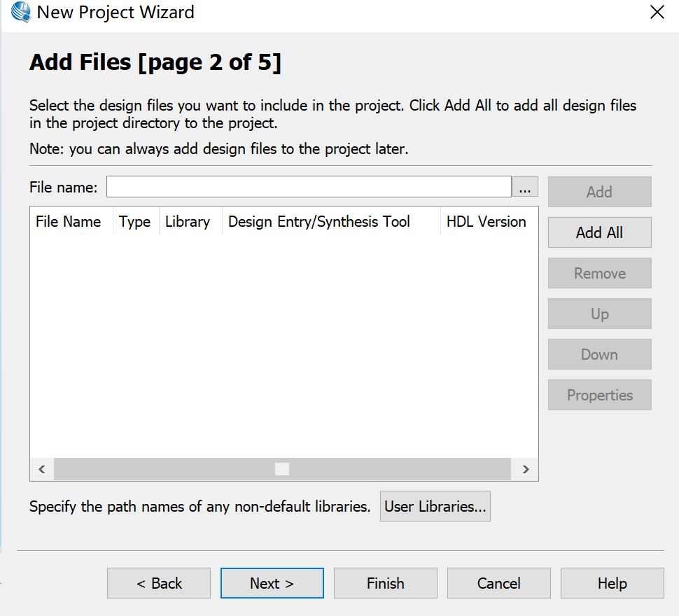Click the Remove button

[x=599, y=273]
